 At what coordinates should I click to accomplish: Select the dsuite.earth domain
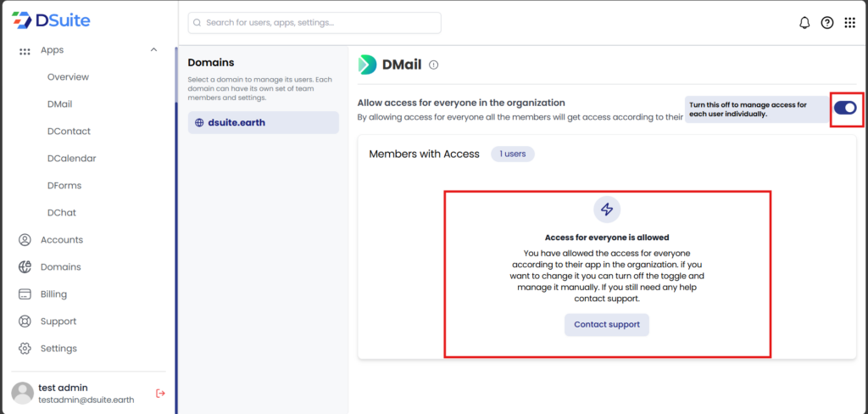(x=263, y=122)
